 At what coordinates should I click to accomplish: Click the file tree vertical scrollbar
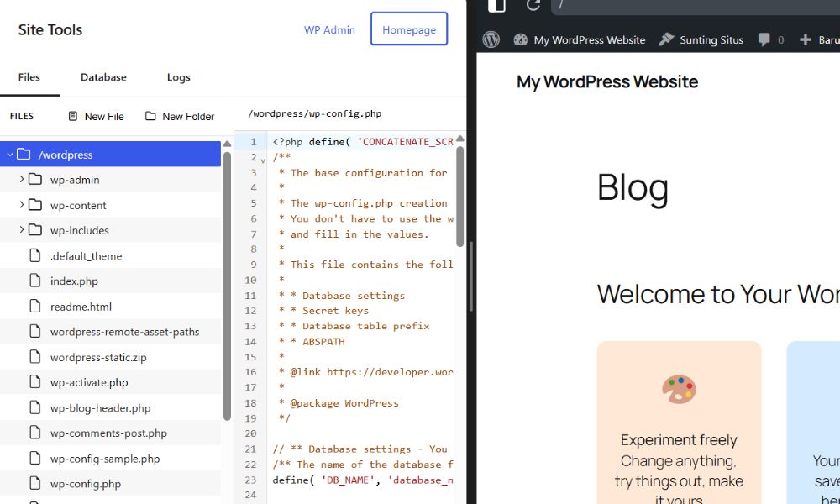(227, 286)
